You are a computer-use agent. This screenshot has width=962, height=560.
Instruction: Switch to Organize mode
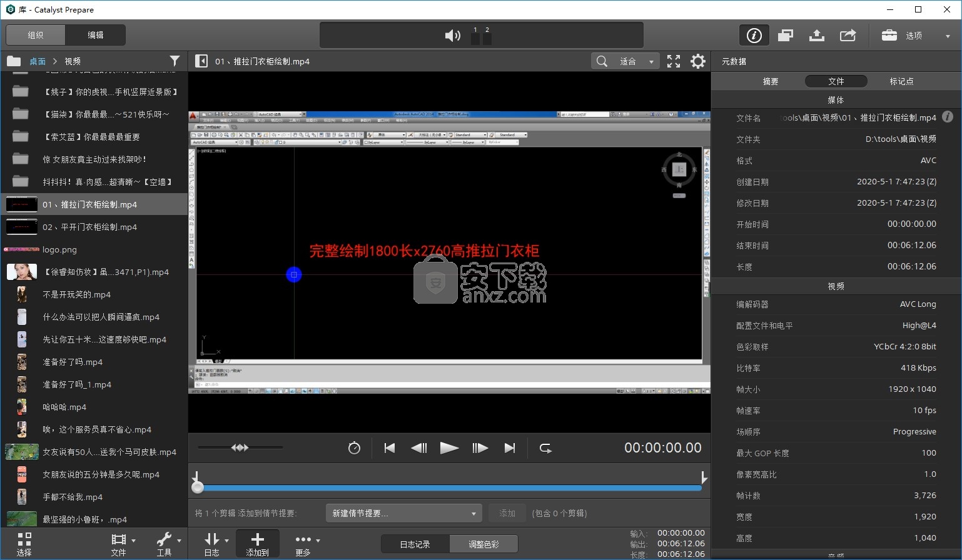(36, 35)
